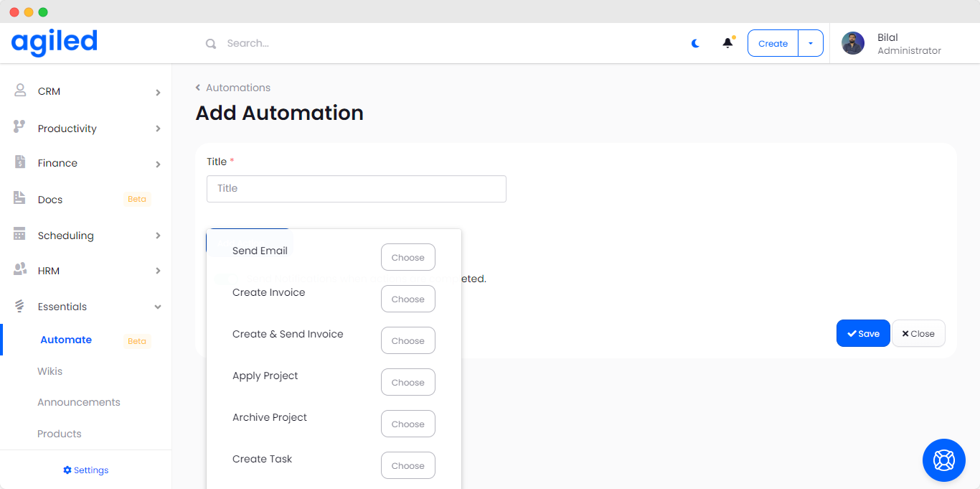The height and width of the screenshot is (489, 980).
Task: Go to Announcements in the sidebar
Action: click(x=79, y=402)
